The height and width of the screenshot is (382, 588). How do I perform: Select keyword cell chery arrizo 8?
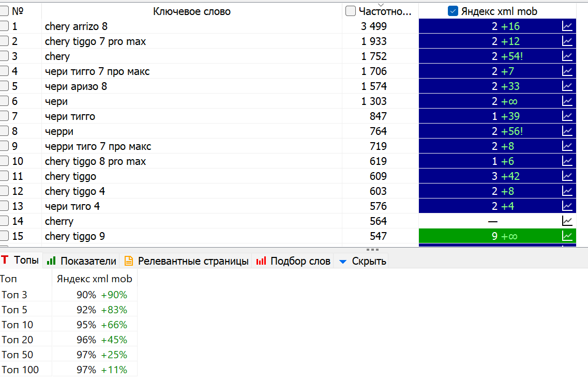pos(192,26)
